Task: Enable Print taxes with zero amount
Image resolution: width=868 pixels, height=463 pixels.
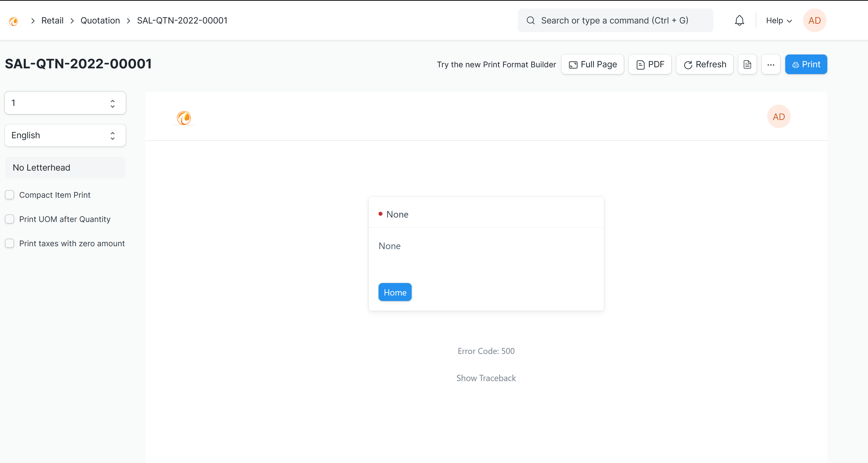Action: (10, 243)
